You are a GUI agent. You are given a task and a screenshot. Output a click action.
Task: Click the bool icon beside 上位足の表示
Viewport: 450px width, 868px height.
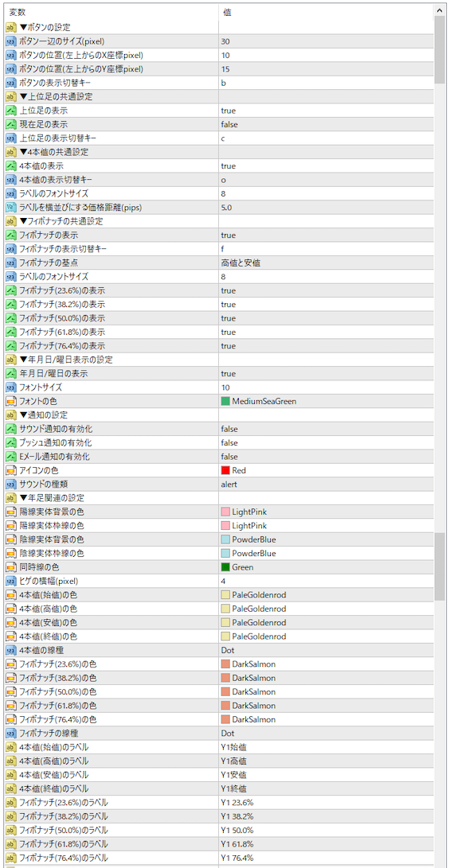coord(11,111)
